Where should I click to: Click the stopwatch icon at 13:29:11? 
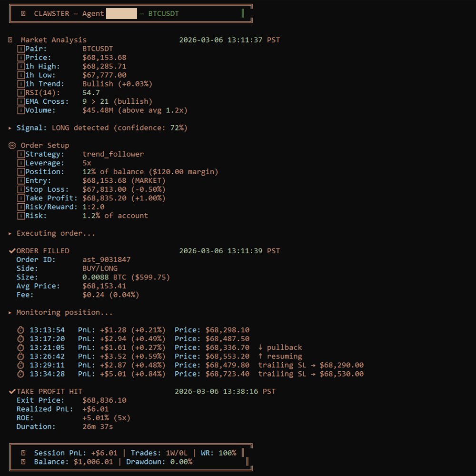click(x=20, y=365)
